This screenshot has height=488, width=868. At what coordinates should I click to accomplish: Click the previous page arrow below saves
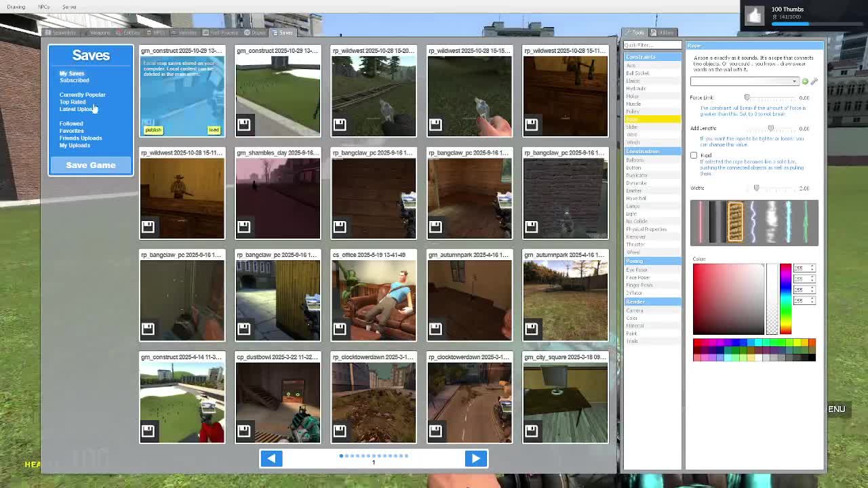point(271,458)
